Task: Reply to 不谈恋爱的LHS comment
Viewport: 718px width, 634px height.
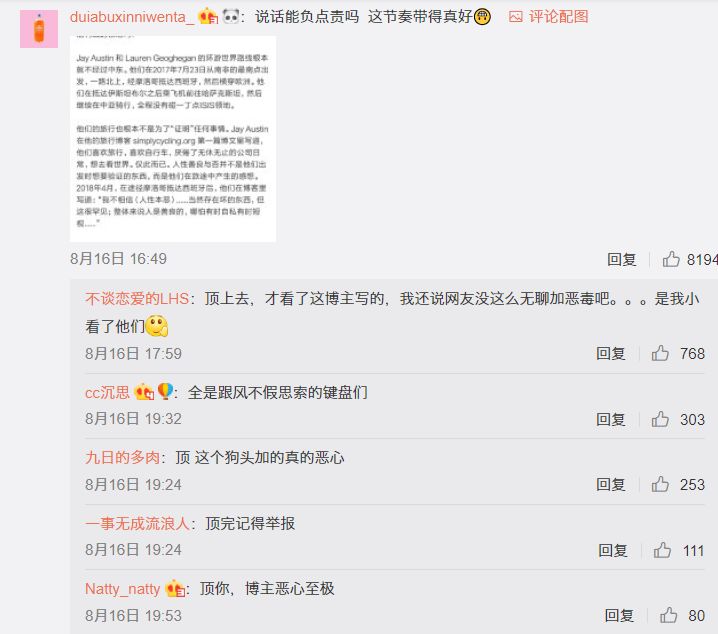Action: point(610,353)
